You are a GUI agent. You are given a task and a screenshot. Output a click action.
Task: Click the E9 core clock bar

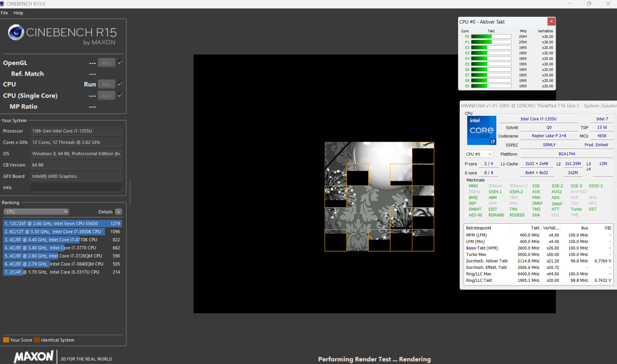[491, 86]
